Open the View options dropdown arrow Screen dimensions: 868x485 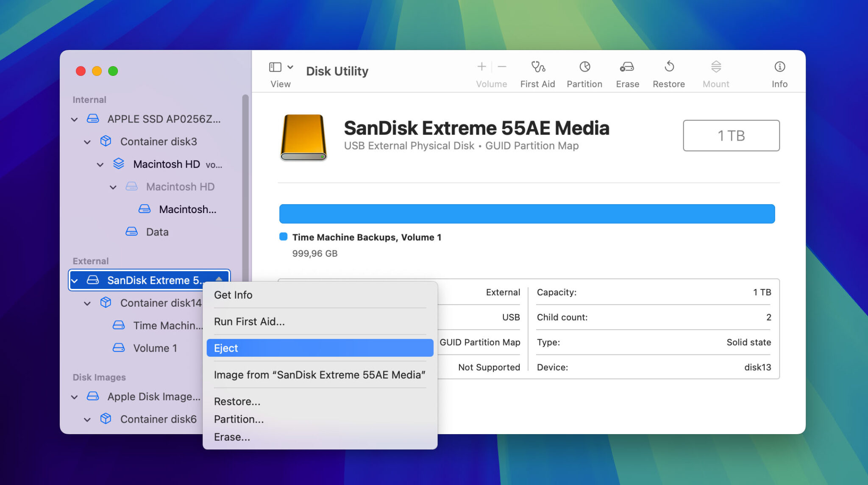[290, 67]
